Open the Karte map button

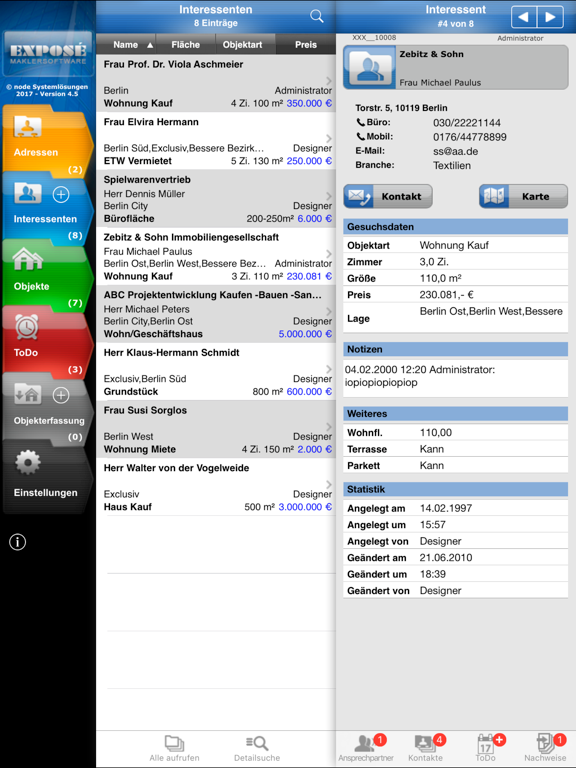(523, 196)
